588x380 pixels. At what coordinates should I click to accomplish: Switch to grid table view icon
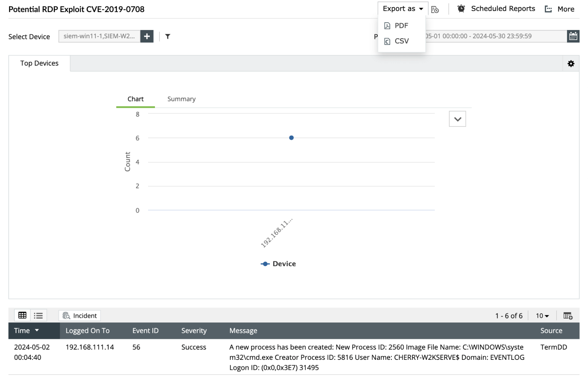click(x=22, y=315)
